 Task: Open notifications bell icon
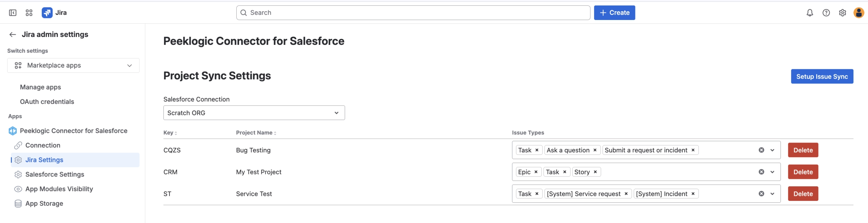pos(810,13)
